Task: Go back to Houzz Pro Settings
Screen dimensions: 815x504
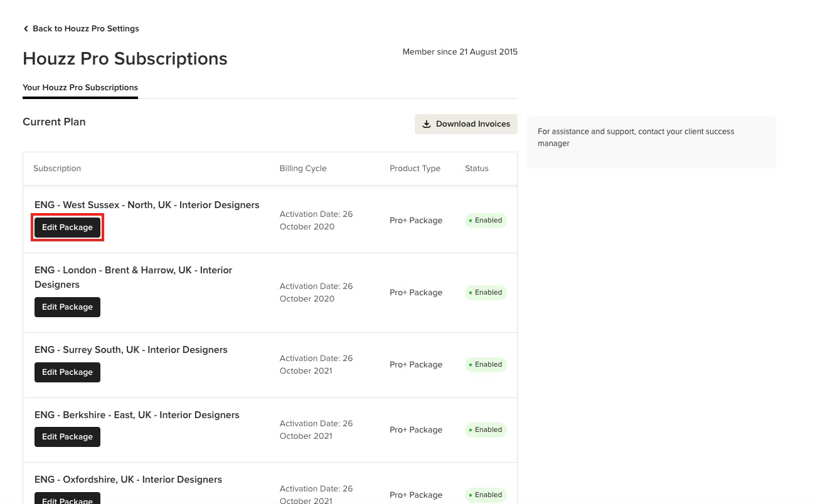Action: pos(81,29)
